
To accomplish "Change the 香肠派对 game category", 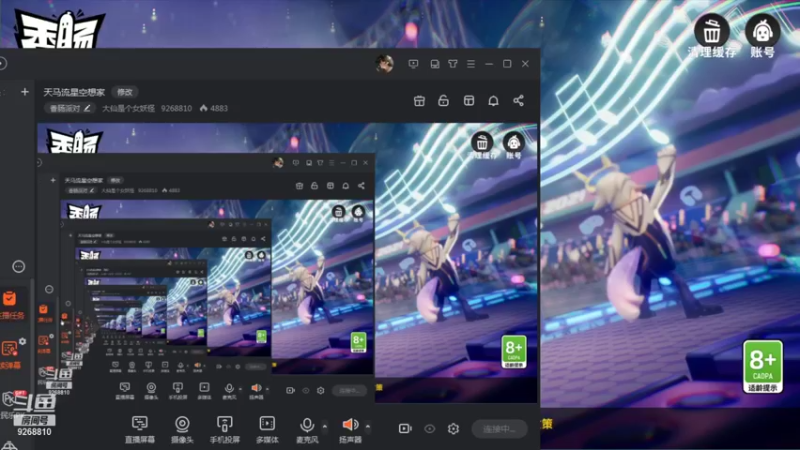I will pyautogui.click(x=69, y=108).
